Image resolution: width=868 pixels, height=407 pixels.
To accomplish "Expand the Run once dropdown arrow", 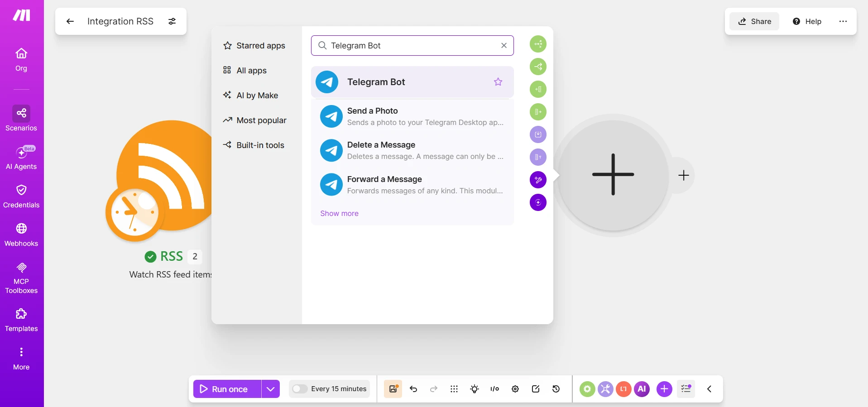I will click(x=270, y=389).
